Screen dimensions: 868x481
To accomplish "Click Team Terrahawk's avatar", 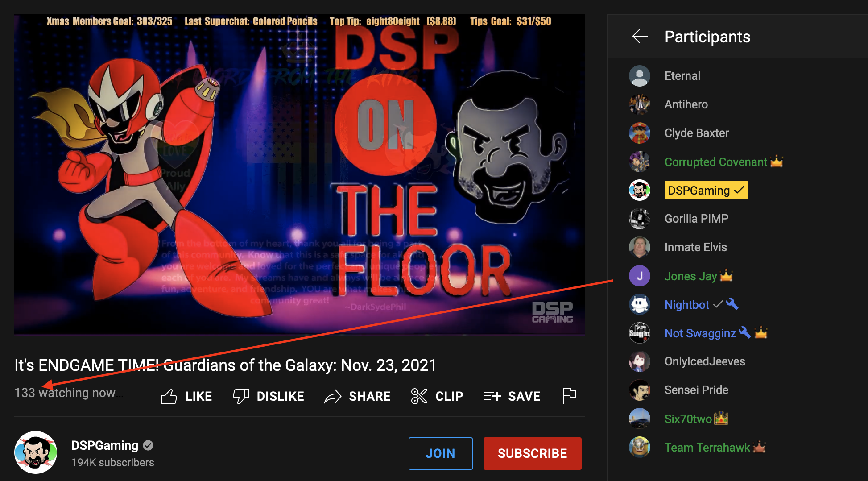I will point(640,447).
